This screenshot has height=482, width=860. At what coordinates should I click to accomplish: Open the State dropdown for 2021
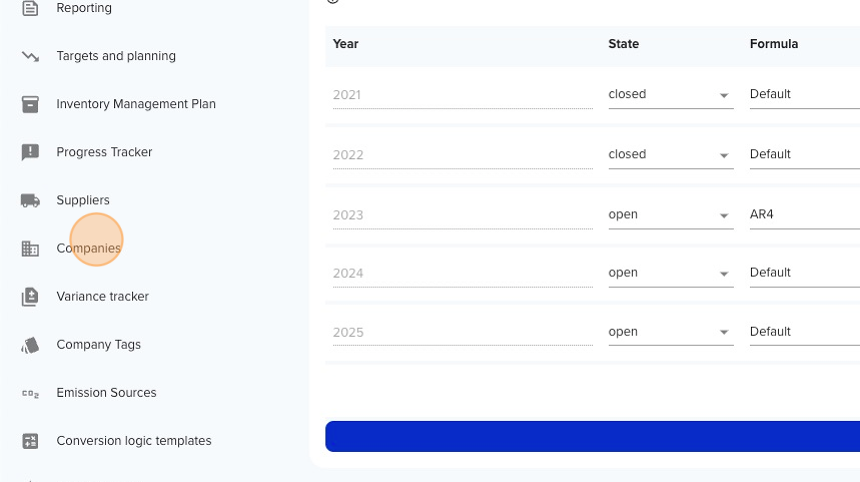[671, 95]
